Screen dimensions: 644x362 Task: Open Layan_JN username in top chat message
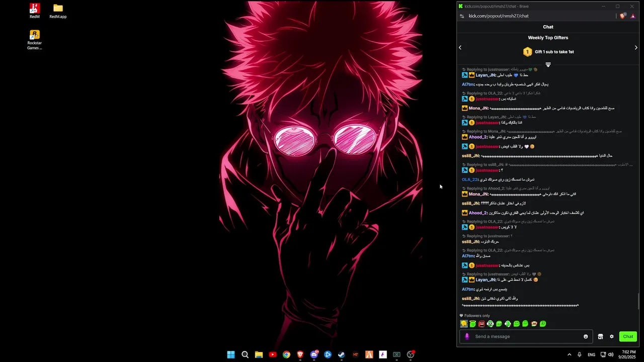(x=486, y=75)
